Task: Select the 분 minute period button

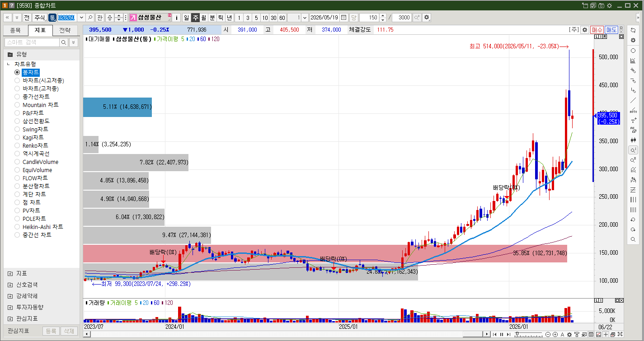Action: (x=212, y=18)
